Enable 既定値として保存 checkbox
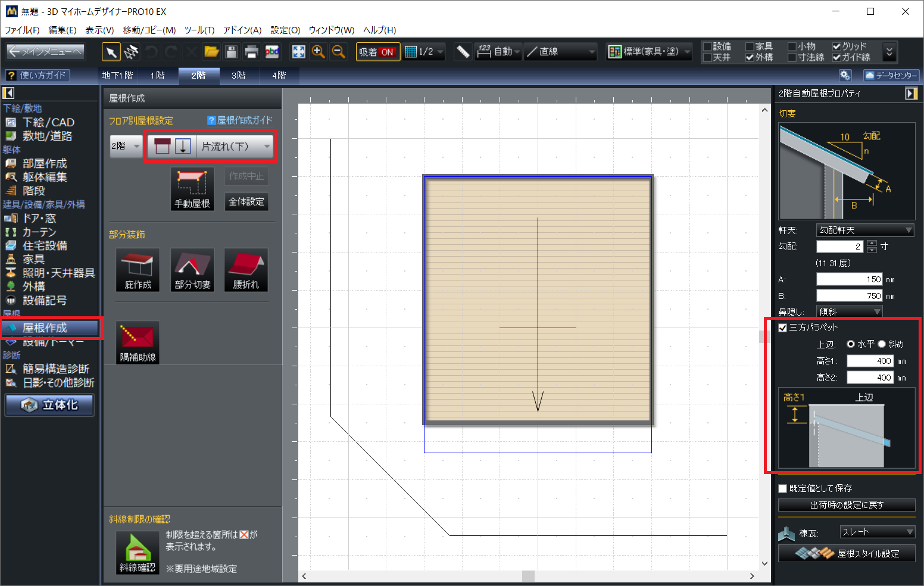 pos(783,488)
